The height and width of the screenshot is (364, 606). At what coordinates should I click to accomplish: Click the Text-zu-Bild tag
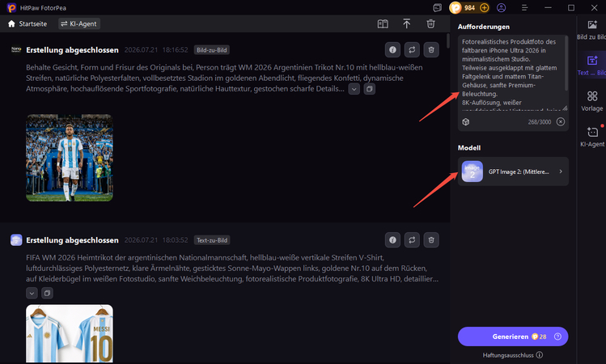point(212,240)
